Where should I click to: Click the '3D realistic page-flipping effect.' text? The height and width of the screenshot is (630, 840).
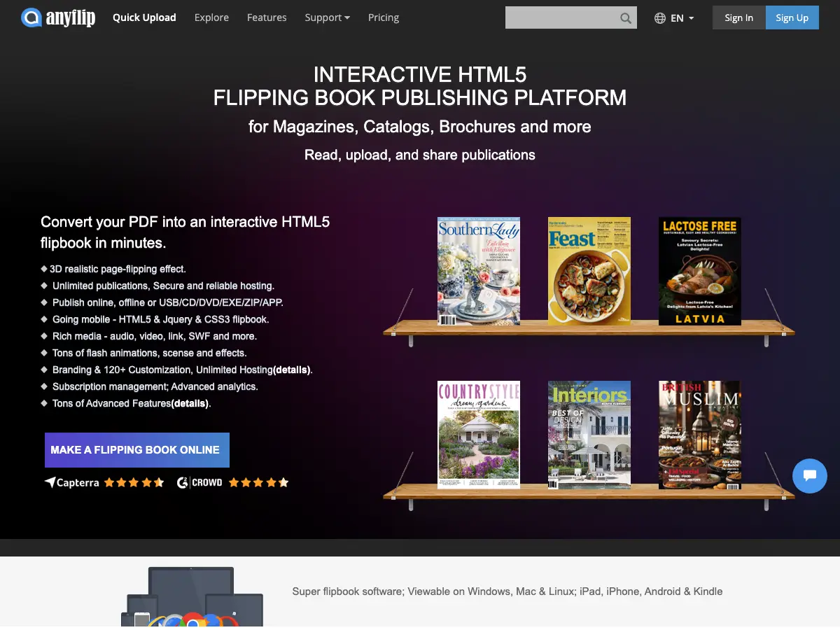point(118,269)
